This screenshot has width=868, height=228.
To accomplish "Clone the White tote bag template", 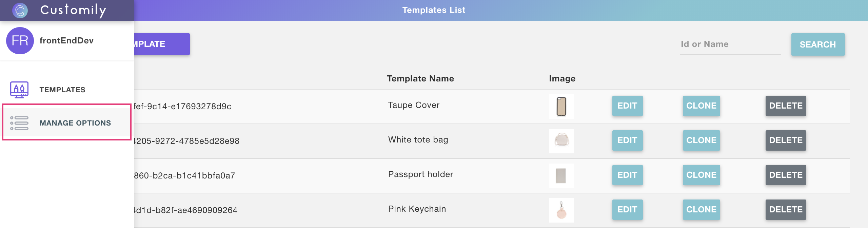I will [701, 140].
